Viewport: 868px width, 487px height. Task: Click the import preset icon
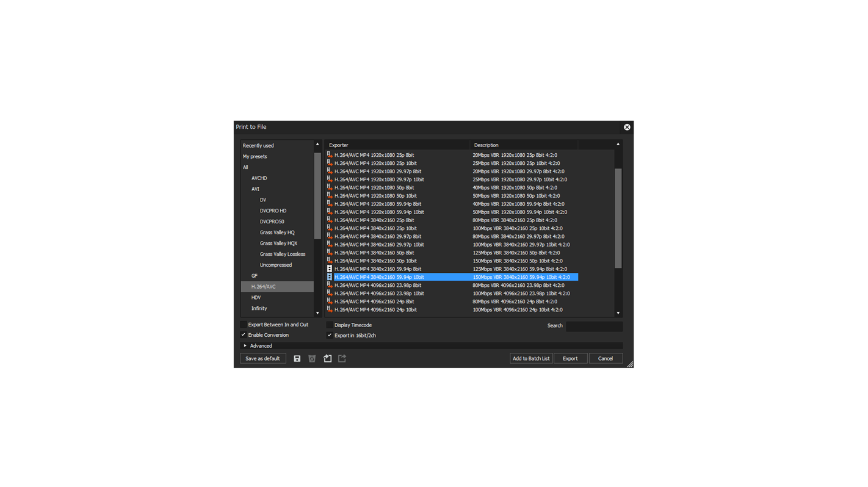pos(327,359)
